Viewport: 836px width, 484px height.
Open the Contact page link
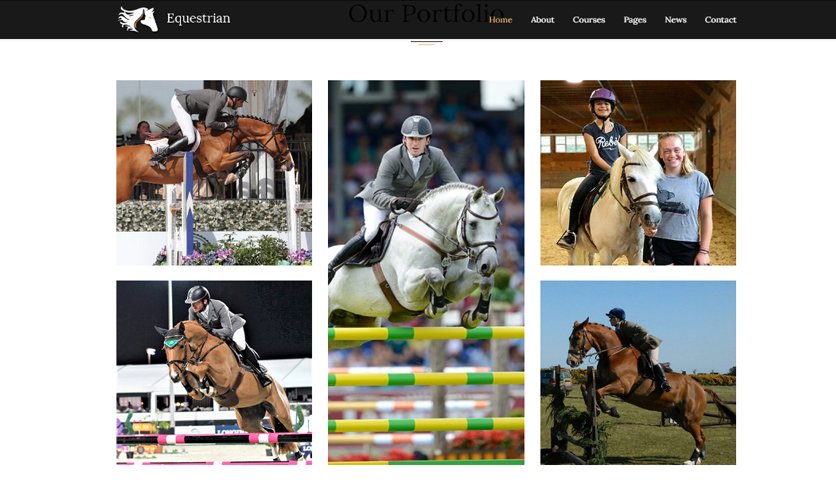click(x=720, y=20)
